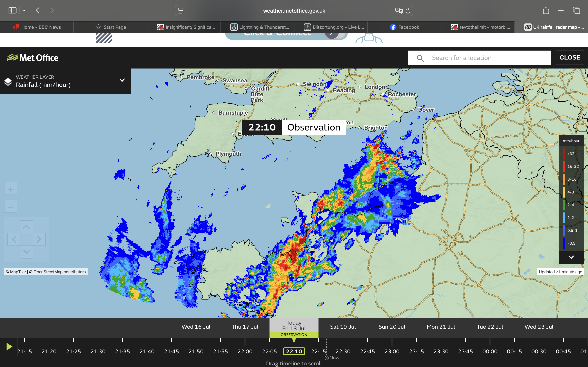
Task: Zoom out on the map with minus
Action: (x=10, y=207)
